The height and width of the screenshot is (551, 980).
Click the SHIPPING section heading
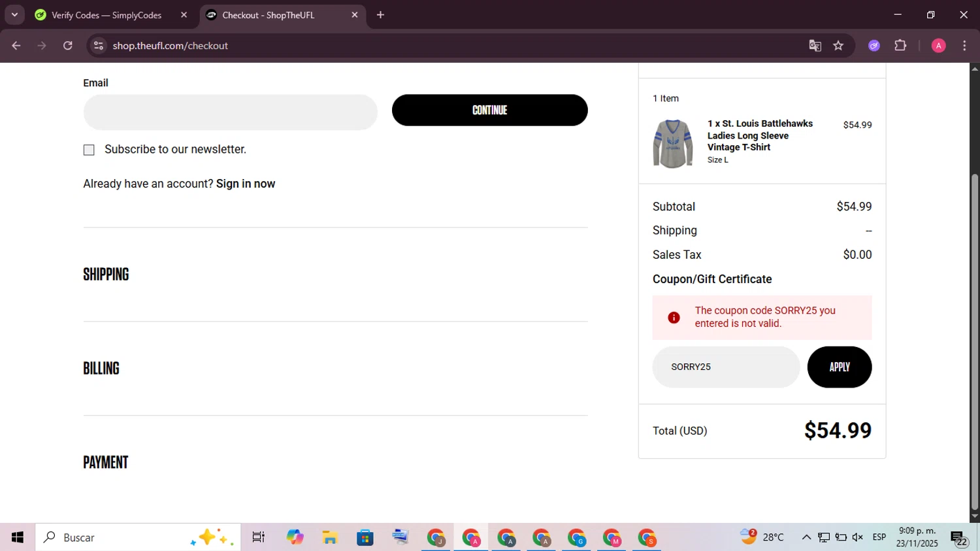[x=106, y=275]
